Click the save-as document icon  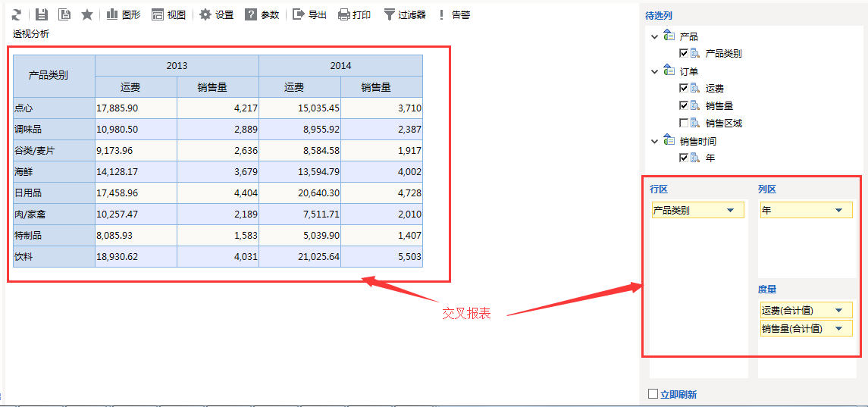64,15
